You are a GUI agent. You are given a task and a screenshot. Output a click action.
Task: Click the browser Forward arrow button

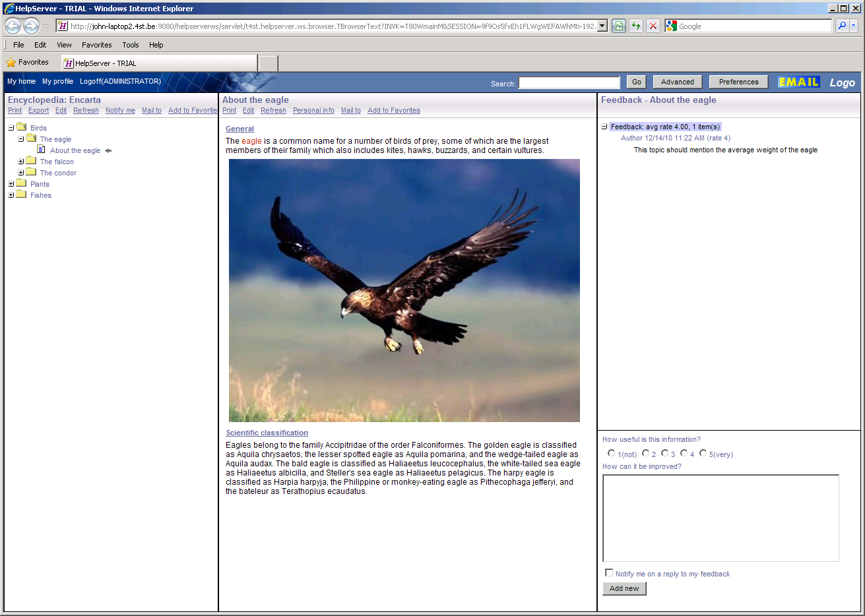[31, 26]
